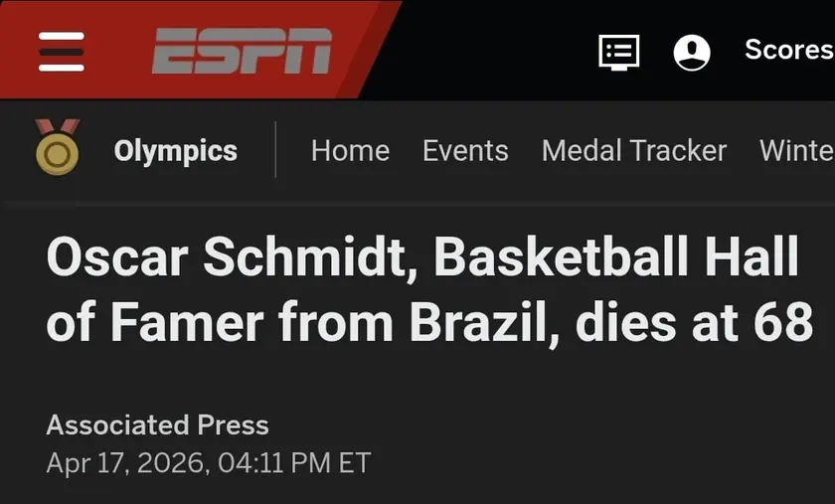
Task: Click the gold medal Olympics icon
Action: click(x=57, y=147)
